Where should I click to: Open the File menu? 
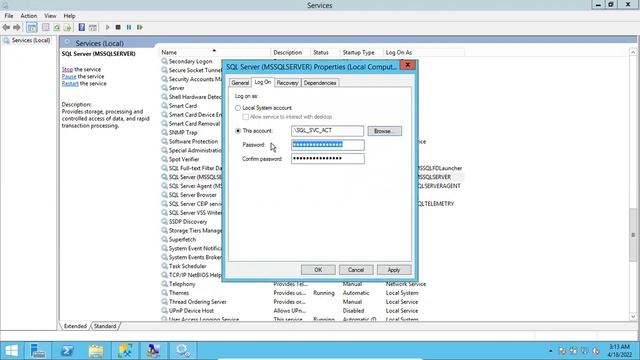pos(9,16)
